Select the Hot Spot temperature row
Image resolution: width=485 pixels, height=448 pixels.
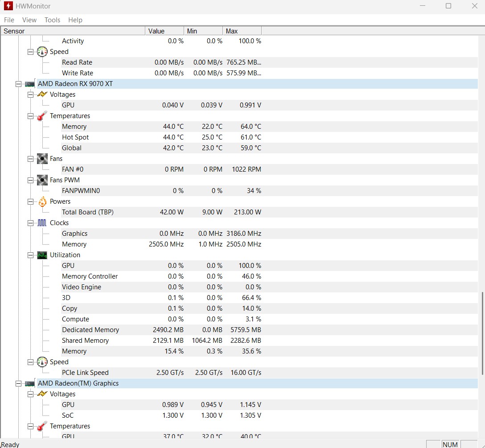coord(269,137)
